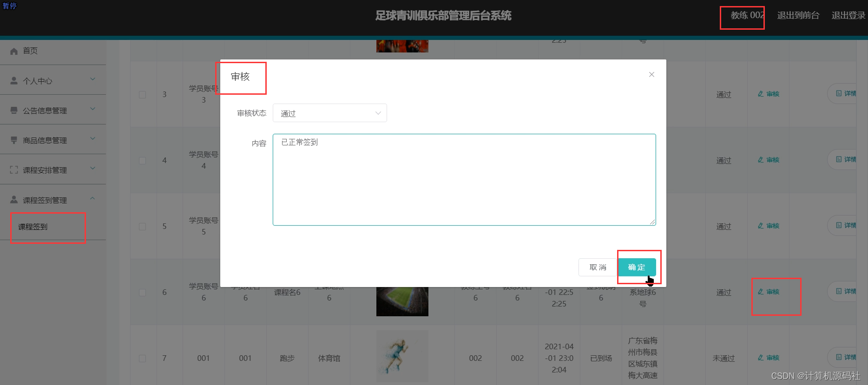Click 学员账号 4 cell
This screenshot has height=385, width=868.
pos(204,160)
